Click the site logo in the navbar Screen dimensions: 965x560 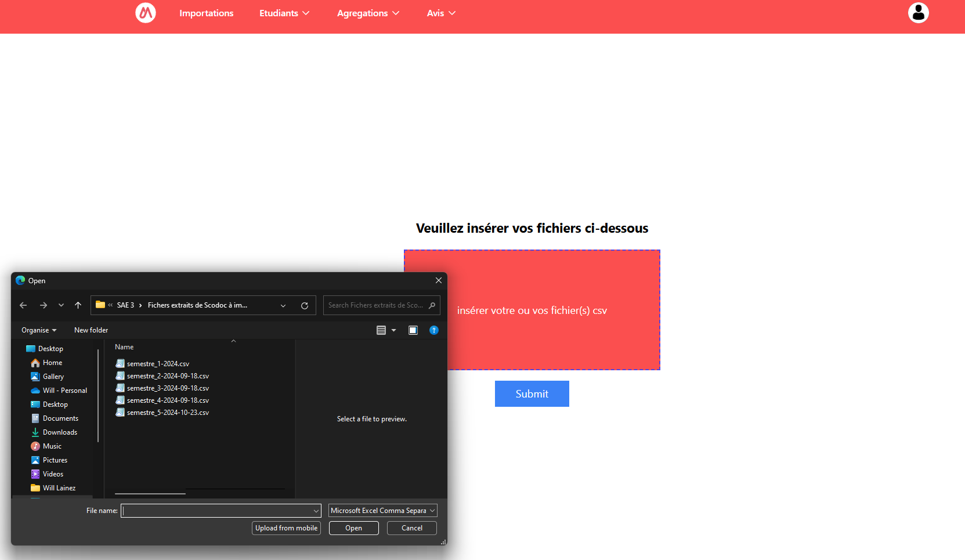click(x=146, y=13)
